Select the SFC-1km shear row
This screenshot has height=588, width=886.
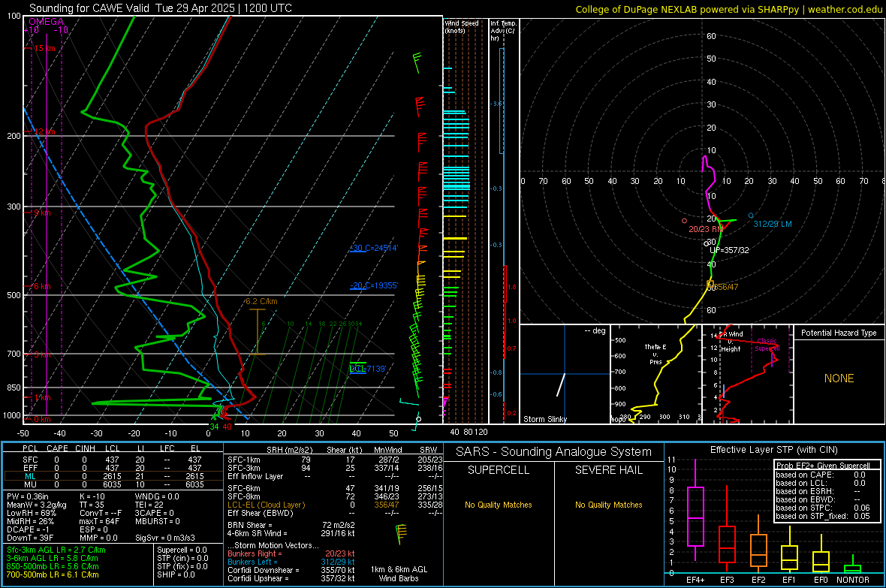pyautogui.click(x=335, y=460)
